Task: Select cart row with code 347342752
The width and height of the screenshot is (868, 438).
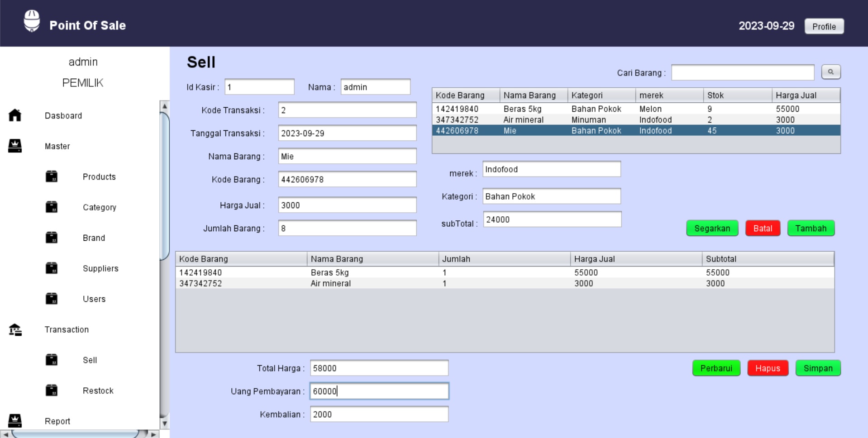Action: point(505,283)
